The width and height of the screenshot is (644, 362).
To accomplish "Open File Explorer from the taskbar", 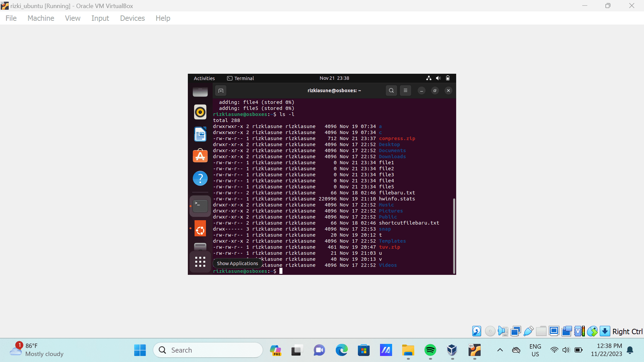I will coord(408,350).
